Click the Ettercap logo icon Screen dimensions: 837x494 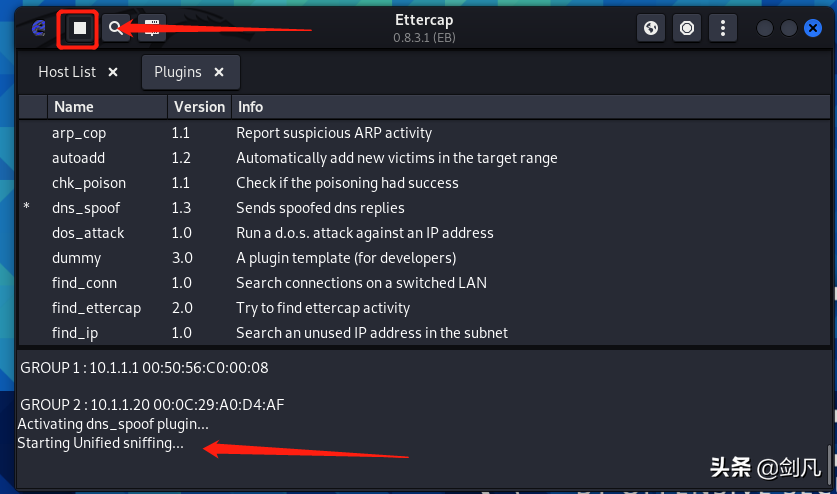39,28
